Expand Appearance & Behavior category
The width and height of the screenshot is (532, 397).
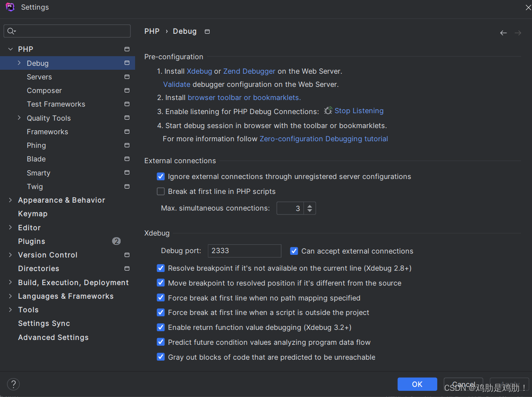click(10, 200)
